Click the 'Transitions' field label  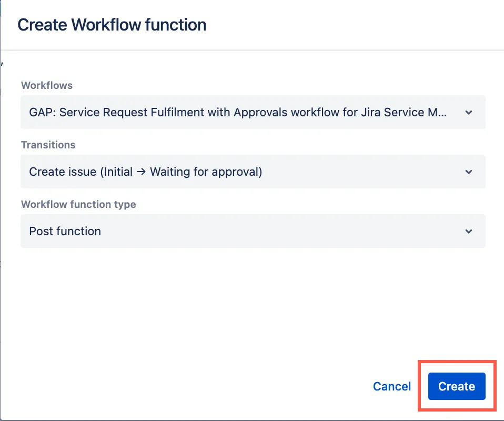48,145
